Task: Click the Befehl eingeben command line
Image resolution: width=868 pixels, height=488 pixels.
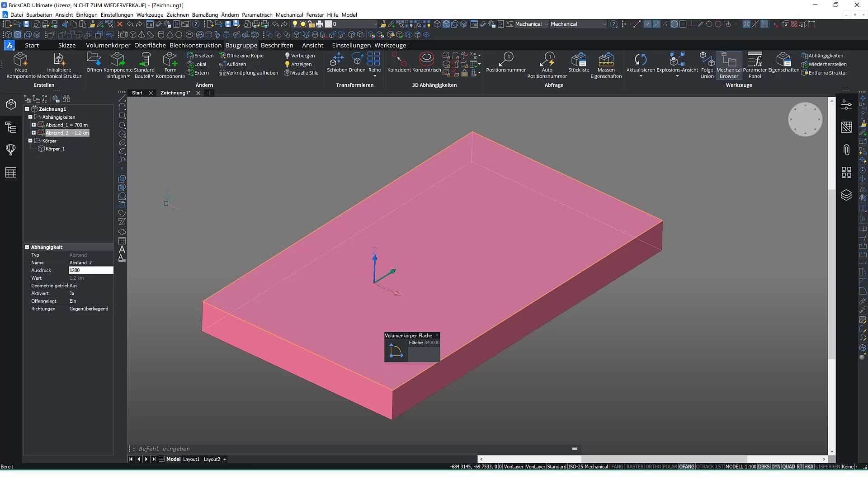Action: click(353, 449)
